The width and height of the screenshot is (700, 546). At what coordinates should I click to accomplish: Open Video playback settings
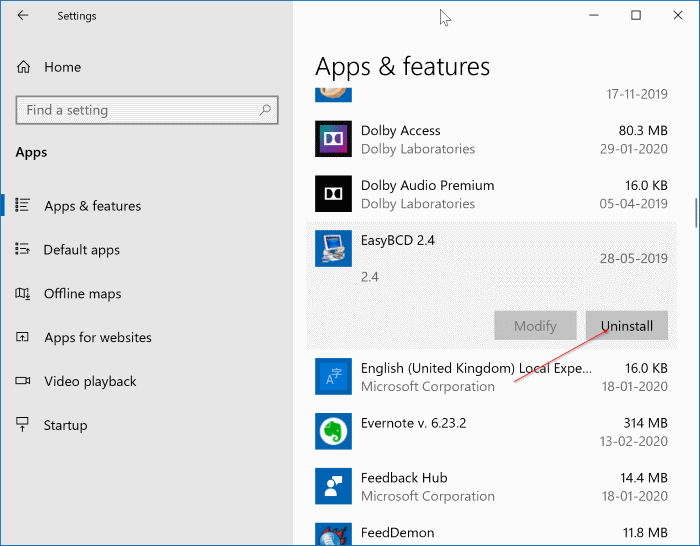pyautogui.click(x=90, y=381)
